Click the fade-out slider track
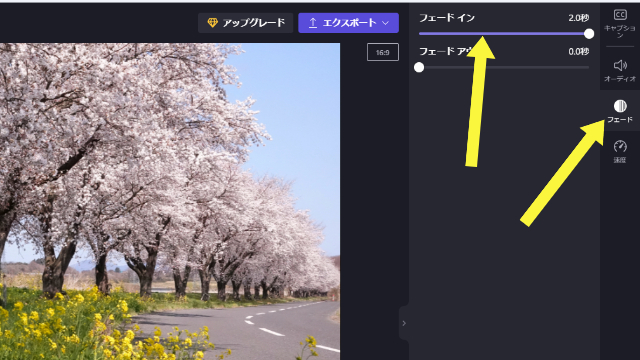640x360 pixels. tap(504, 67)
